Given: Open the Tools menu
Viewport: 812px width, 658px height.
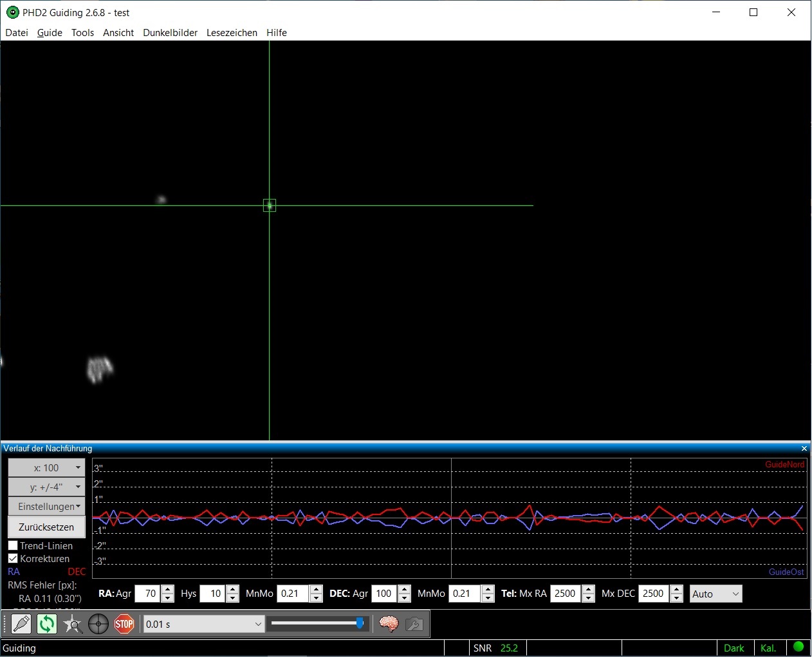Looking at the screenshot, I should [82, 32].
